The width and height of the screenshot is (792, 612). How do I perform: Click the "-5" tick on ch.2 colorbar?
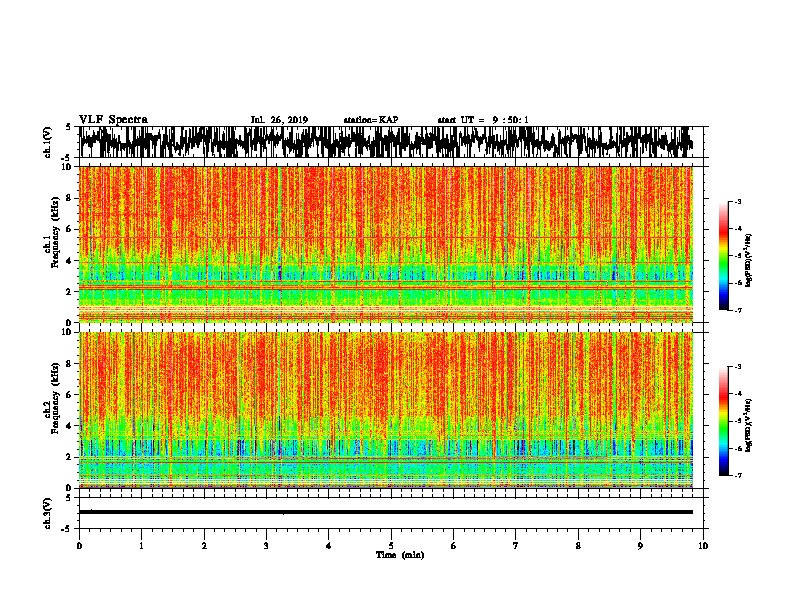(x=738, y=421)
